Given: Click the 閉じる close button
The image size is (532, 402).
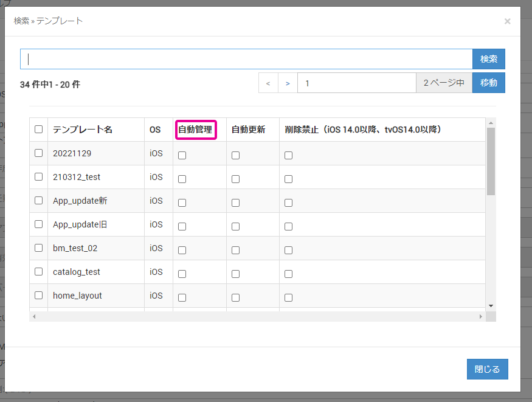Looking at the screenshot, I should [487, 369].
